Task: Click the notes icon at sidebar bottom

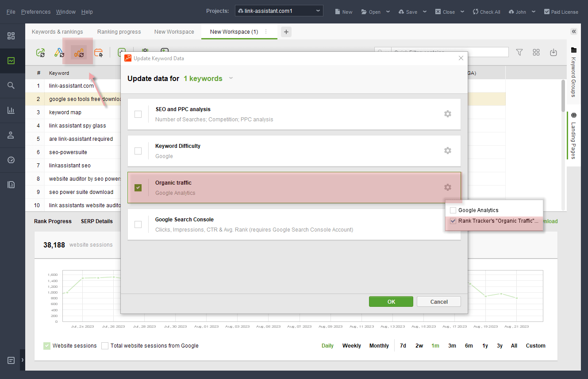Action: (x=11, y=360)
